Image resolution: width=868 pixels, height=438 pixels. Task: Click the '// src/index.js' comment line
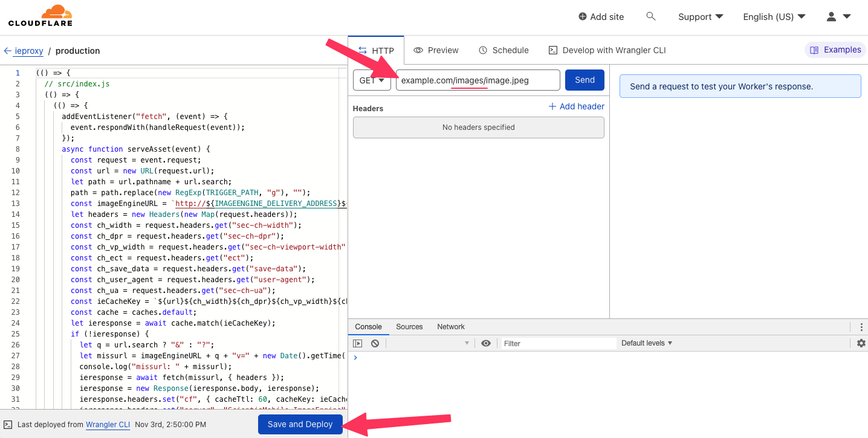point(77,84)
